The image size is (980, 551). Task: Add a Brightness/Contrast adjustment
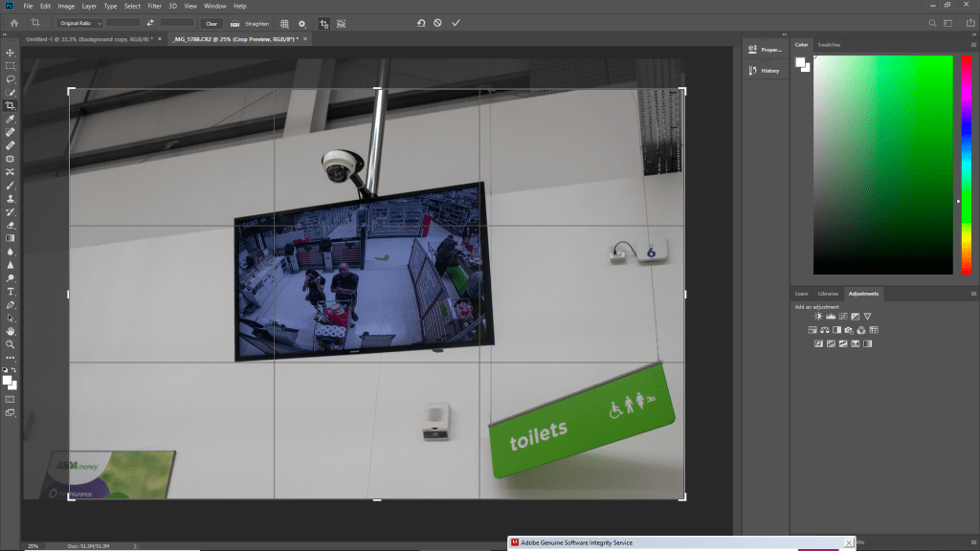click(818, 316)
